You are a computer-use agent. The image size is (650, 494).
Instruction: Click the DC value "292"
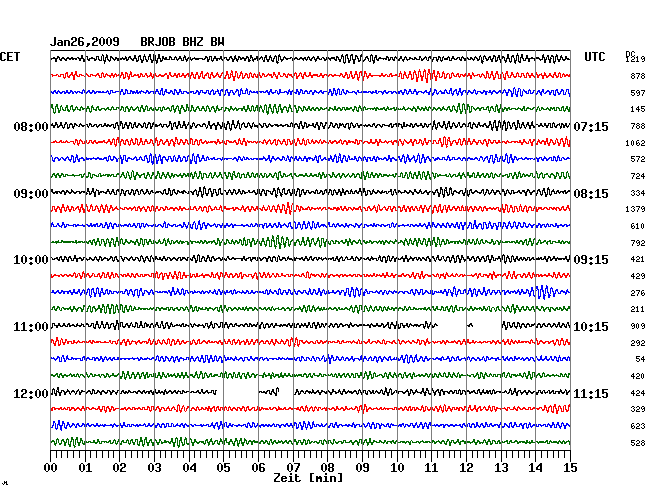point(638,343)
